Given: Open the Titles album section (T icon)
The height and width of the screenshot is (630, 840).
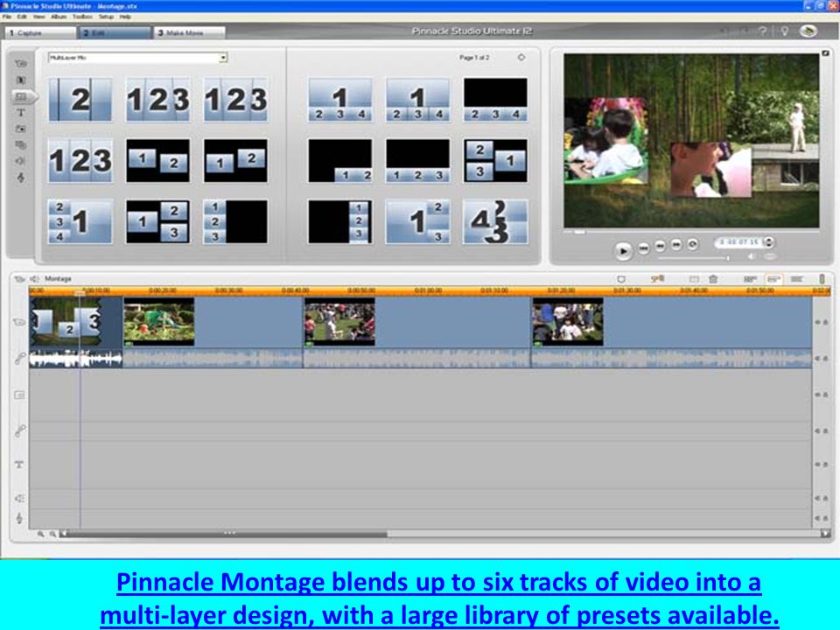Looking at the screenshot, I should [21, 113].
